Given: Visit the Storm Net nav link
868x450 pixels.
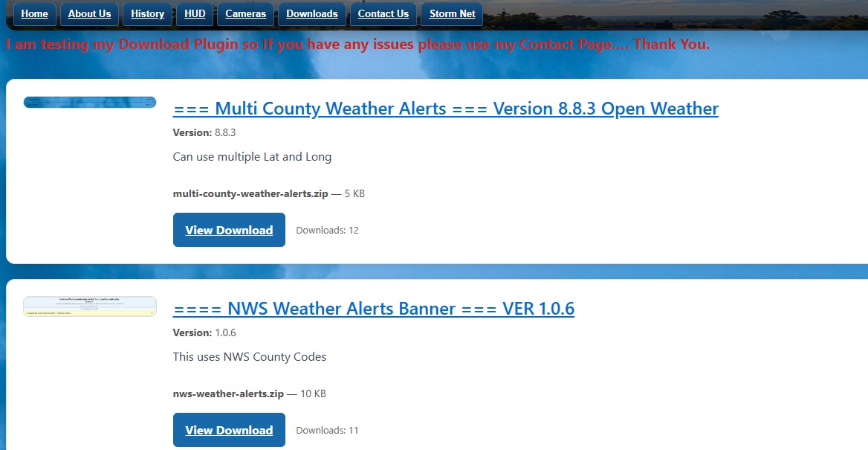Looking at the screenshot, I should coord(453,14).
